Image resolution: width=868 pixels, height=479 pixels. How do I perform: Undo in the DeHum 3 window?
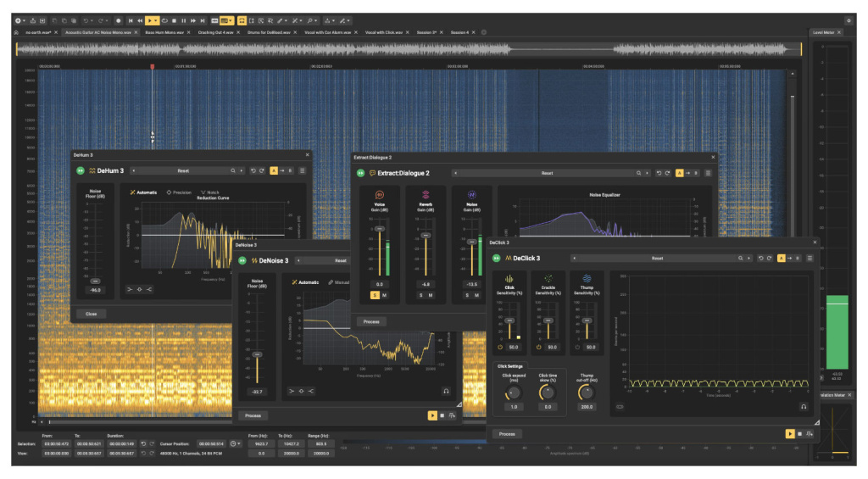tap(253, 170)
